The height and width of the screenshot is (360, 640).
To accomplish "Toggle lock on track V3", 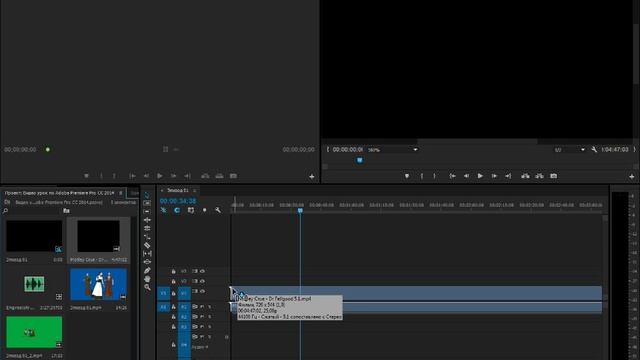I will coord(173,271).
